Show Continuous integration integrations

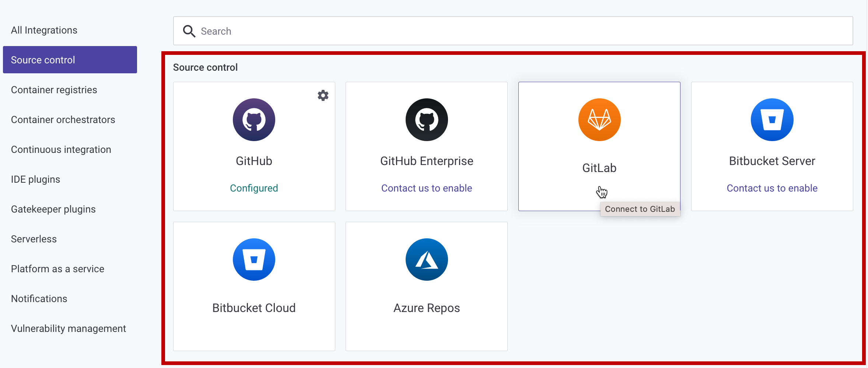click(61, 150)
